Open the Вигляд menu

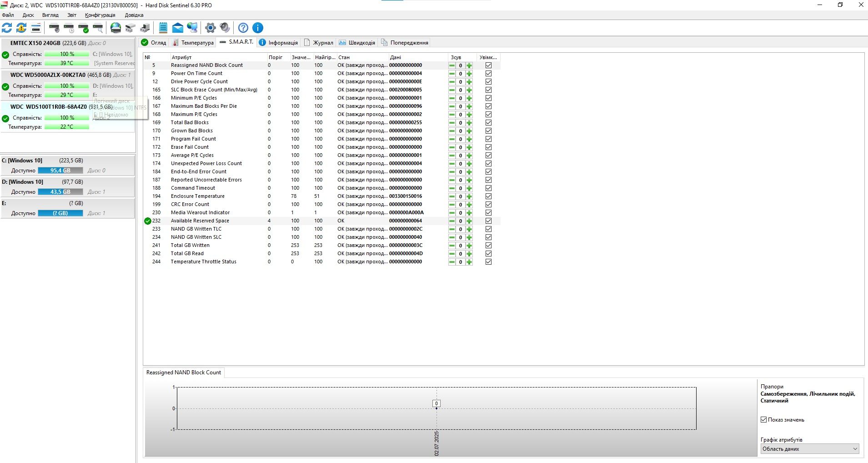coord(50,15)
